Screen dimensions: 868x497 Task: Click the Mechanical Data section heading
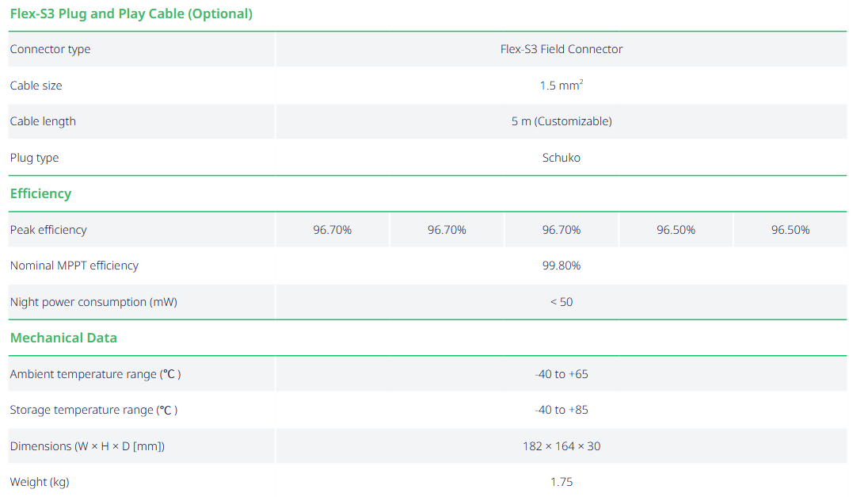tap(63, 338)
